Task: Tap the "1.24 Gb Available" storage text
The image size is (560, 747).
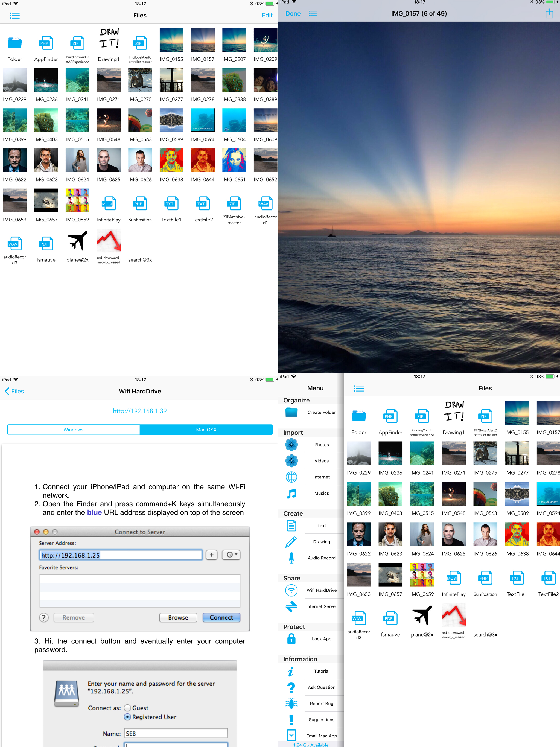Action: [x=311, y=745]
